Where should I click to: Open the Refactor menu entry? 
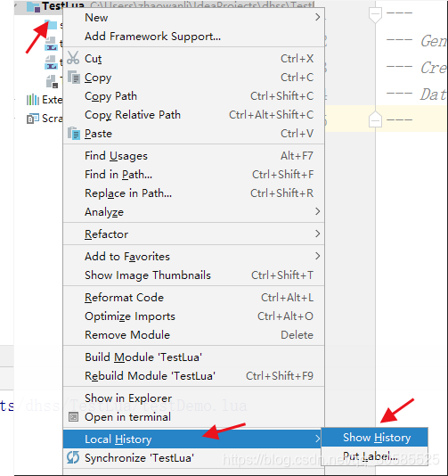(x=193, y=234)
